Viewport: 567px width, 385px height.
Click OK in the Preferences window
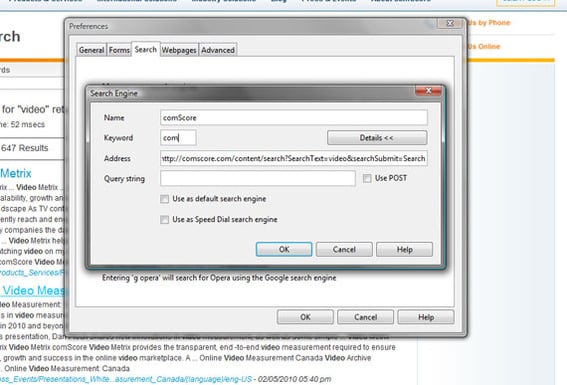(x=305, y=317)
